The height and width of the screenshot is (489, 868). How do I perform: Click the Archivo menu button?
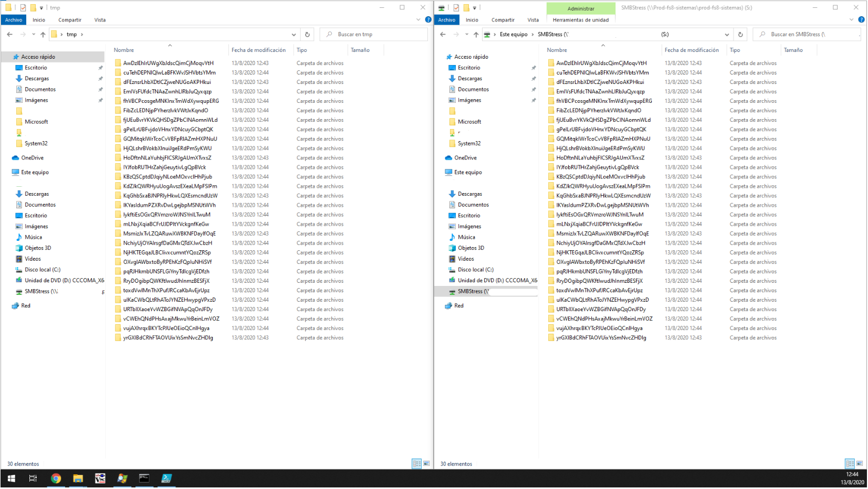[13, 20]
